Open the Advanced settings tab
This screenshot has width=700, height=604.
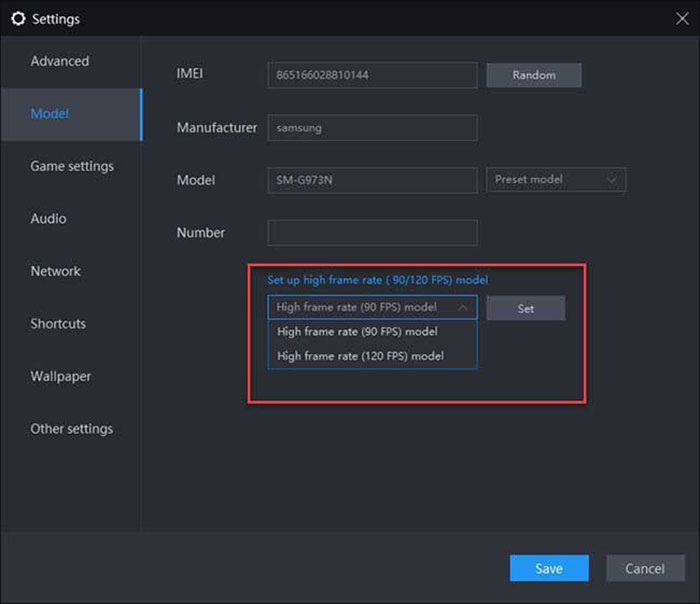pos(60,62)
